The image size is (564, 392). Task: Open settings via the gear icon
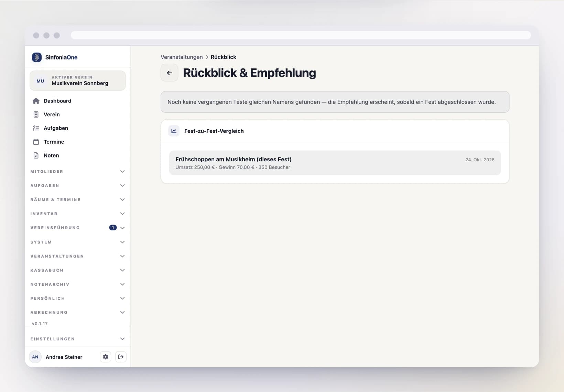pyautogui.click(x=106, y=357)
